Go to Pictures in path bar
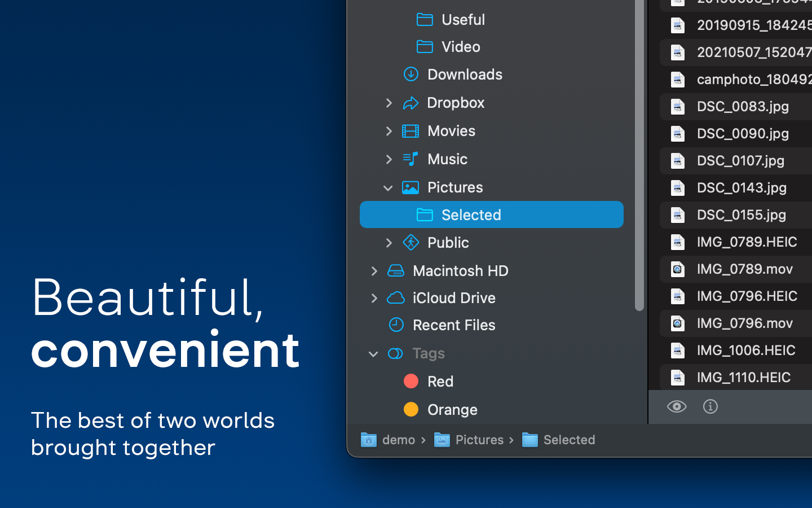Viewport: 812px width, 508px height. [480, 440]
